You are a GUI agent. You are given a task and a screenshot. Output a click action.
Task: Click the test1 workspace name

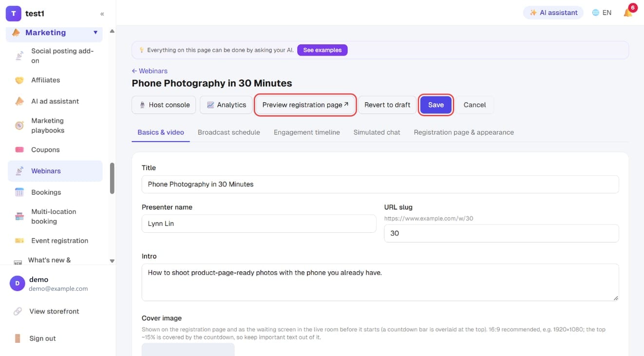pyautogui.click(x=35, y=14)
